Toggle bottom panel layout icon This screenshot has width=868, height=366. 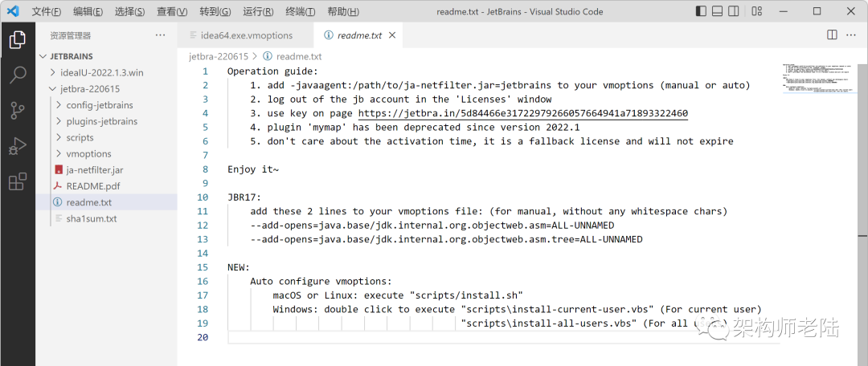point(717,11)
